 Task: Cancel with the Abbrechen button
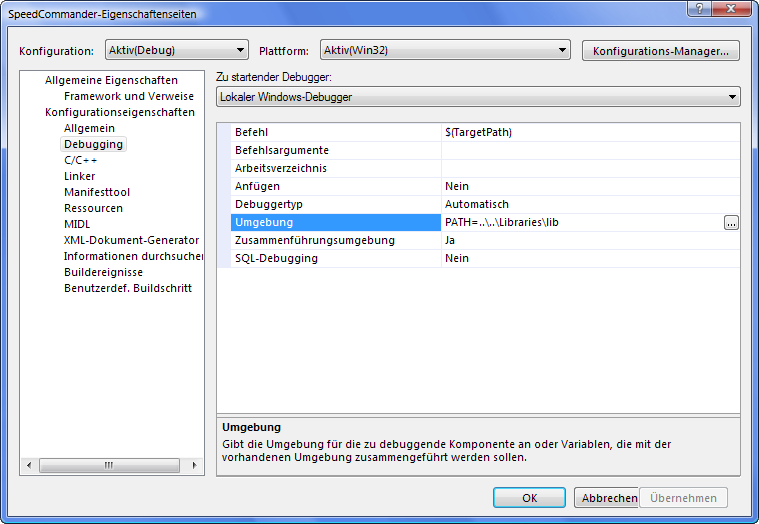coord(607,497)
